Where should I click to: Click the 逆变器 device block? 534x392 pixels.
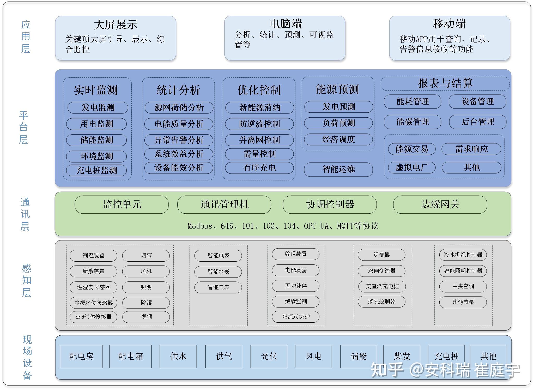pos(382,255)
